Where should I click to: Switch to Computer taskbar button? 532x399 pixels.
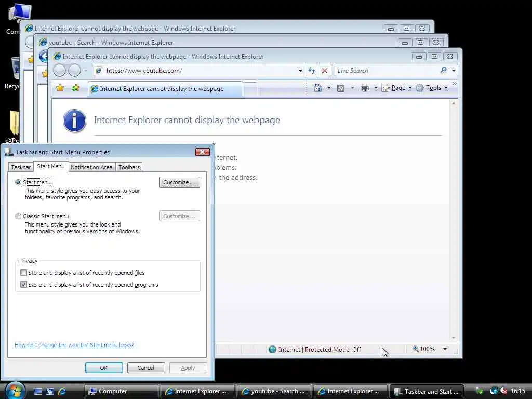pos(121,391)
